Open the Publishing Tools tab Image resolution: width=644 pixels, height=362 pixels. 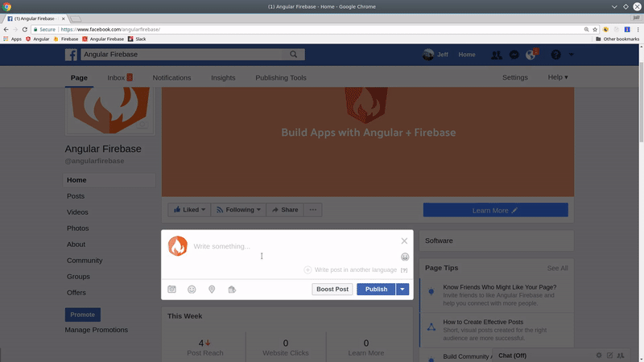[281, 78]
